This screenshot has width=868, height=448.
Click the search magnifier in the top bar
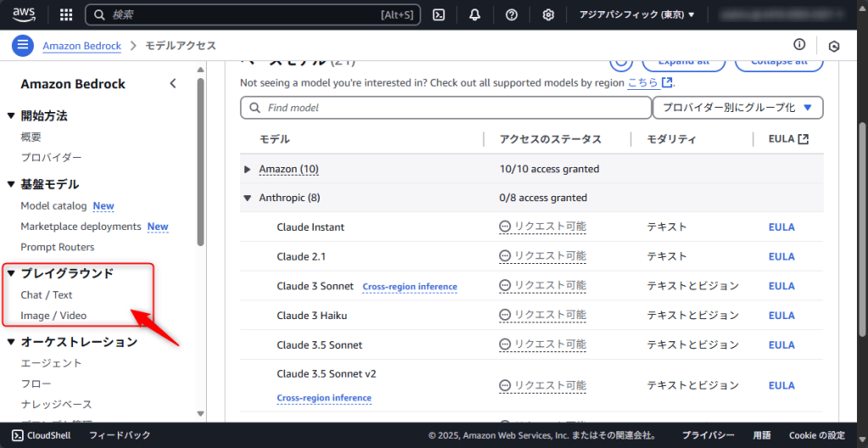click(x=100, y=15)
